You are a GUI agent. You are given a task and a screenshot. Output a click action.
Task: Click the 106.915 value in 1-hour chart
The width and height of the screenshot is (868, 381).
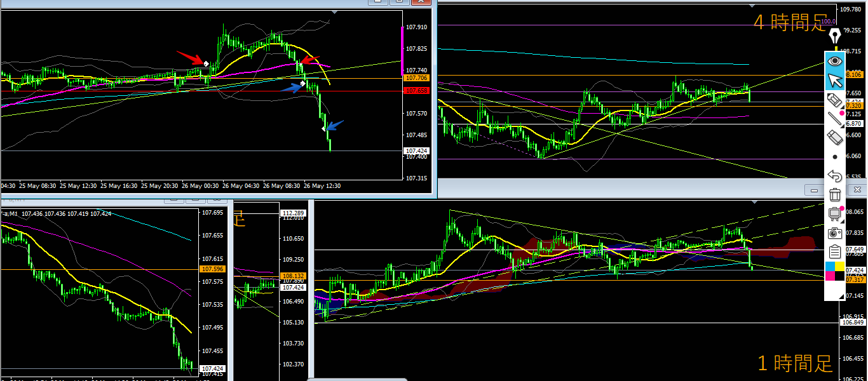[x=853, y=316]
